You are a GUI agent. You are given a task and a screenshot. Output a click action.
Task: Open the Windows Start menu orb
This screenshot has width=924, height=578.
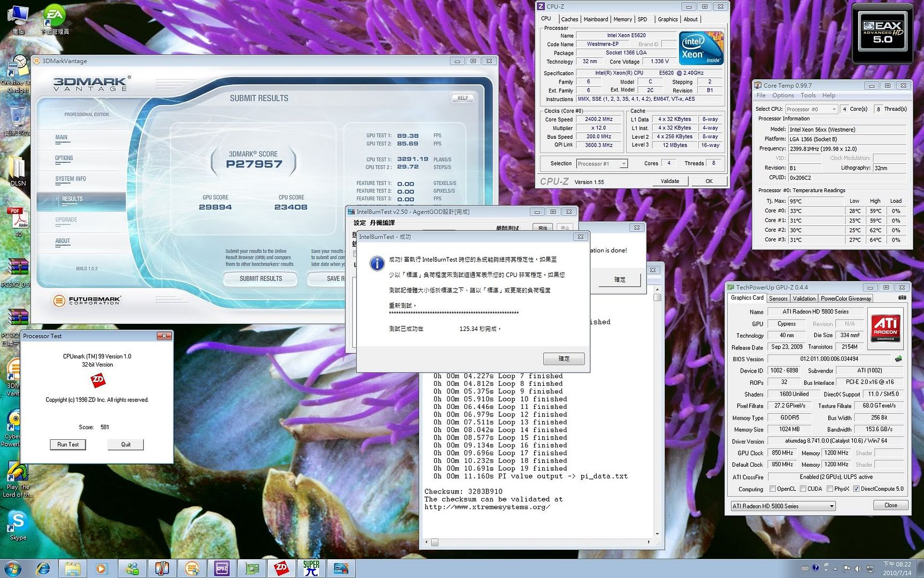[x=13, y=568]
